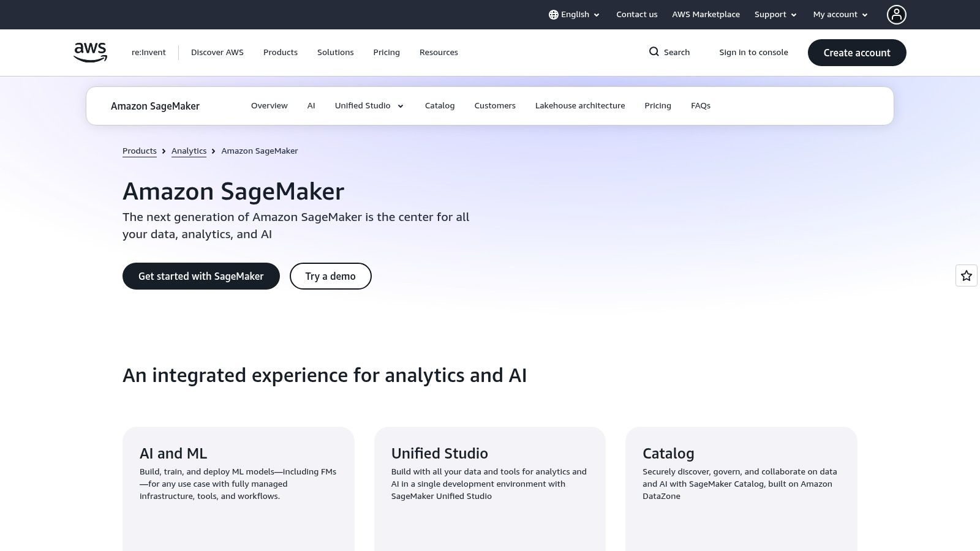Open the Unified Studio card

coord(490,489)
